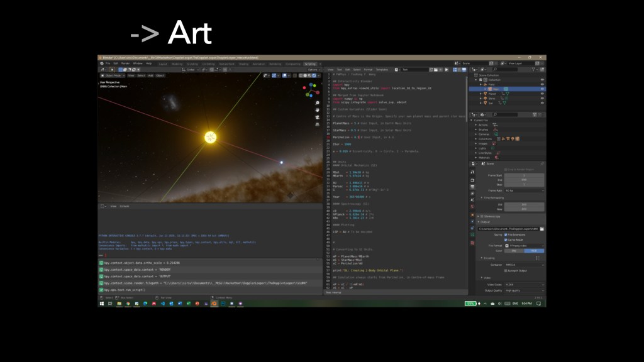Switch to the Scripting workspace tab
Image resolution: width=644 pixels, height=362 pixels.
pyautogui.click(x=310, y=63)
